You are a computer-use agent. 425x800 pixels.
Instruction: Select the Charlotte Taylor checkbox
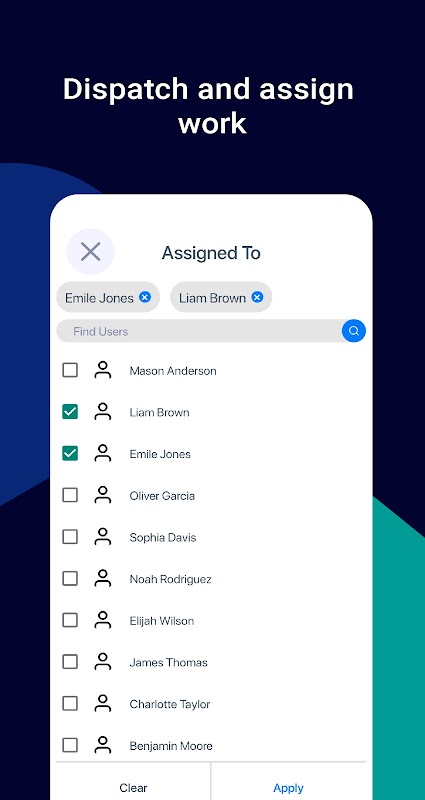[70, 704]
